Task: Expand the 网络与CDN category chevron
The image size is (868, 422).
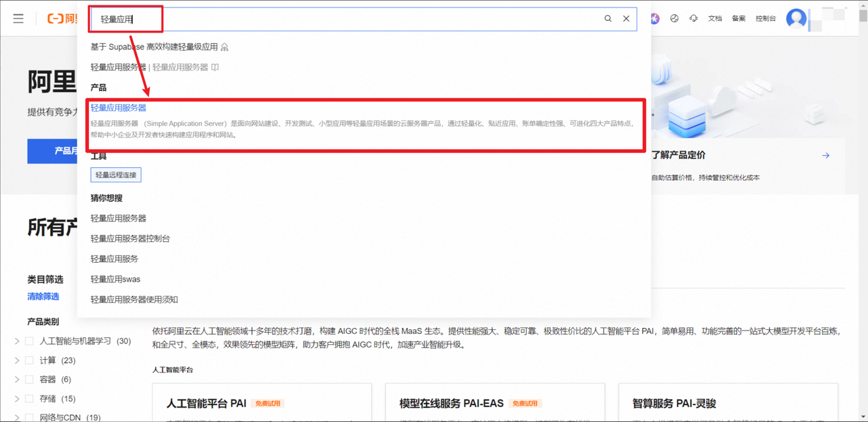Action: tap(17, 418)
